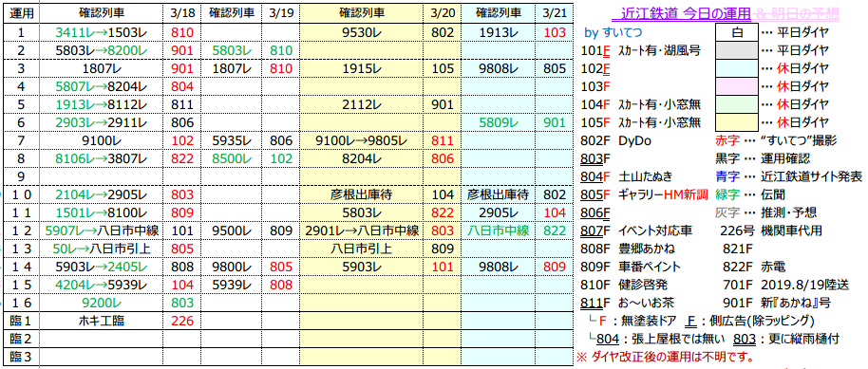Click the 灰字 … 推測・予想 legend line

(x=765, y=212)
